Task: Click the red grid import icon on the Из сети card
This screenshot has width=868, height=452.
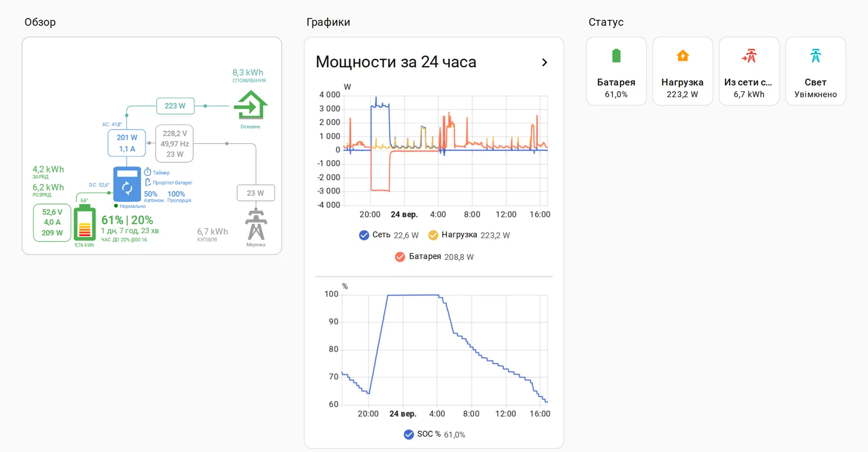Action: click(749, 56)
